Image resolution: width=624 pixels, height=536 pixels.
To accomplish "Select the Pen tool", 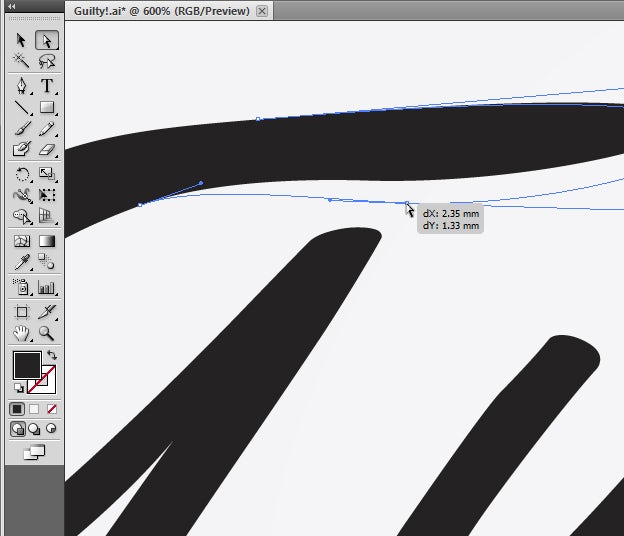I will [x=22, y=87].
